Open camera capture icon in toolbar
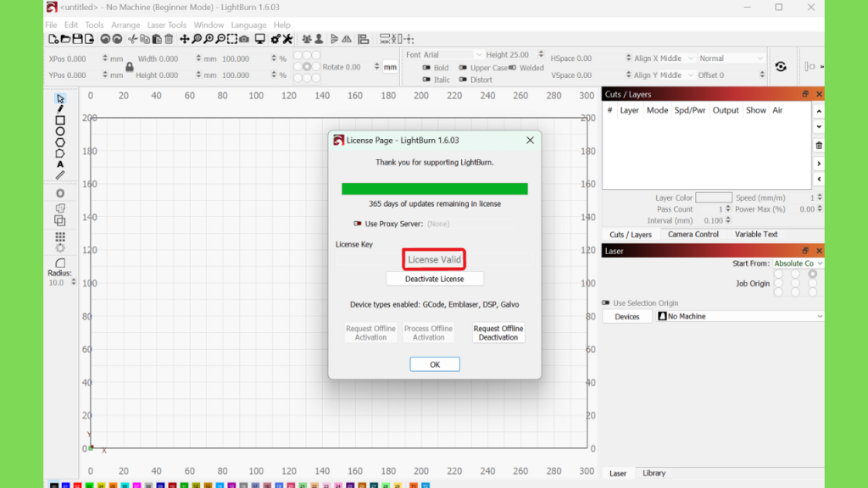 pyautogui.click(x=244, y=39)
